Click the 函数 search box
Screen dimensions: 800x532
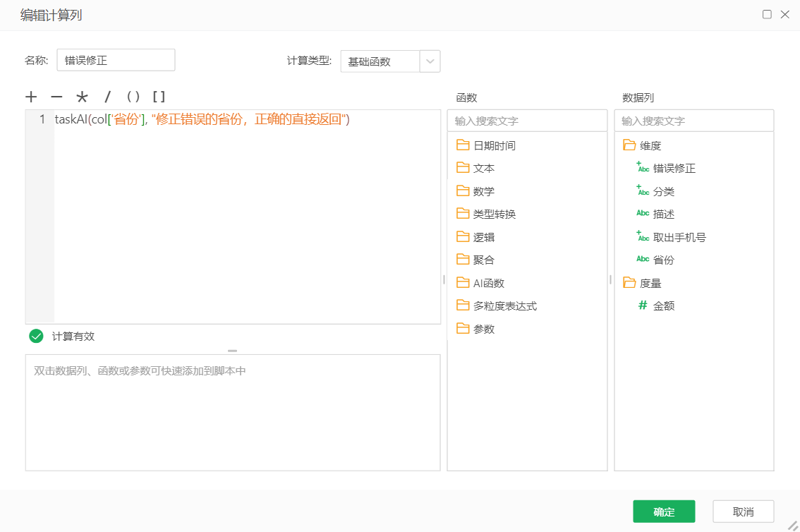point(526,120)
